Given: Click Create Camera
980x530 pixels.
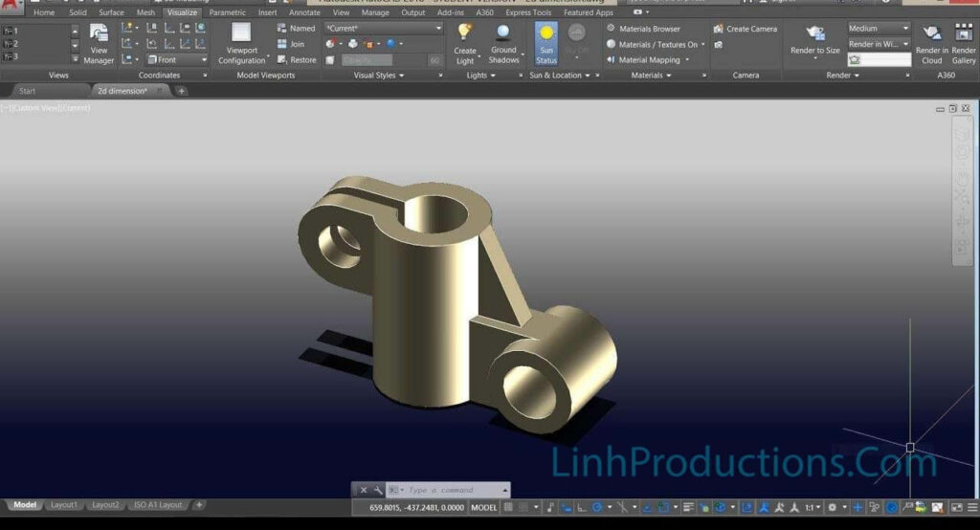Looking at the screenshot, I should 745,29.
